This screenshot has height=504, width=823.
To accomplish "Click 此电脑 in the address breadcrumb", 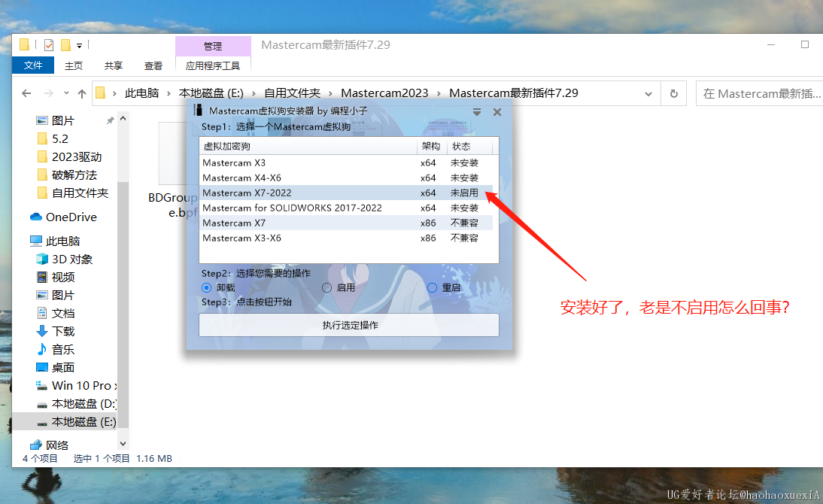I will point(141,93).
